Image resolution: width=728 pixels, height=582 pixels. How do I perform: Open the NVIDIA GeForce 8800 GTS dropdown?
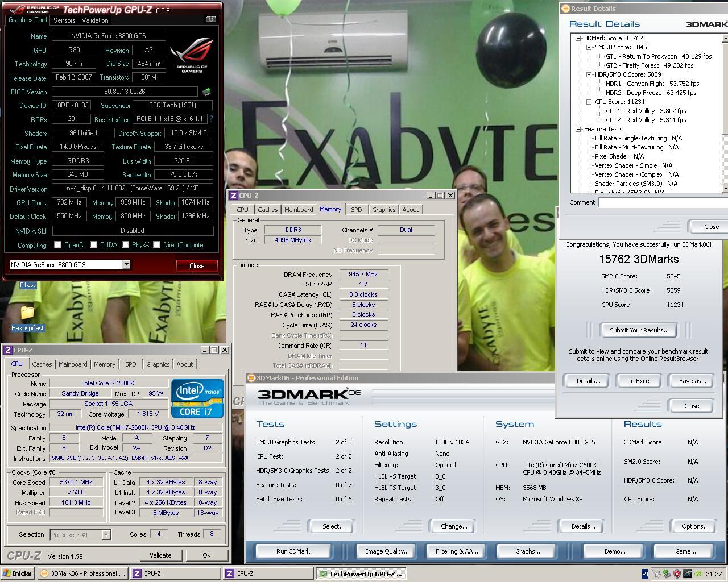pos(126,264)
